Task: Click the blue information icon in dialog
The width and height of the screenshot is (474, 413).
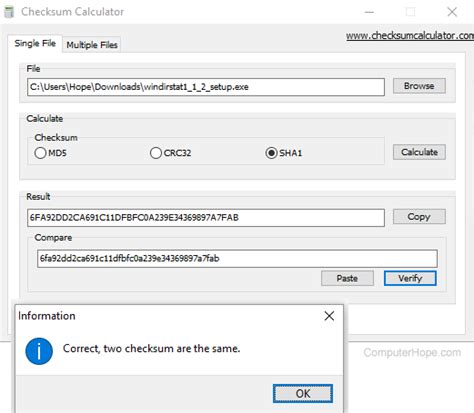Action: point(39,351)
